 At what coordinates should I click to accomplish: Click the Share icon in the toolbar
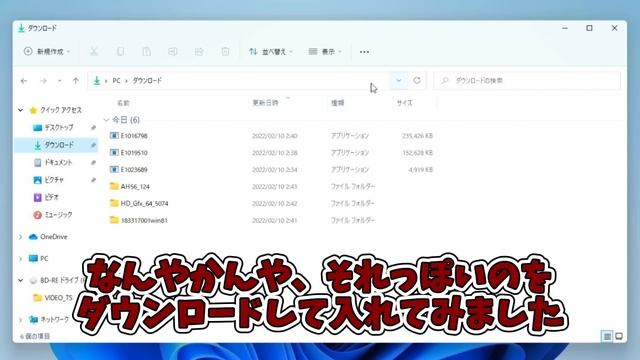coord(199,51)
